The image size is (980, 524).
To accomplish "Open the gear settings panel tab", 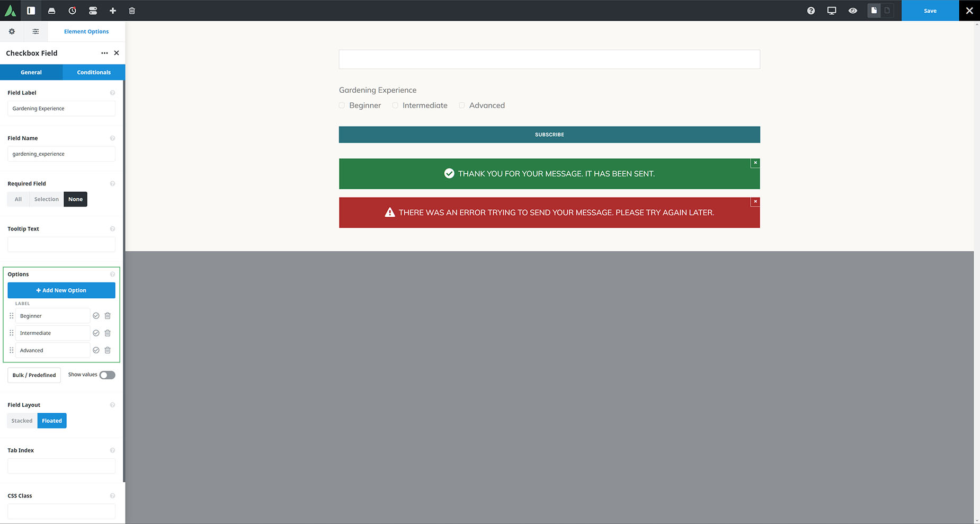I will pyautogui.click(x=12, y=31).
